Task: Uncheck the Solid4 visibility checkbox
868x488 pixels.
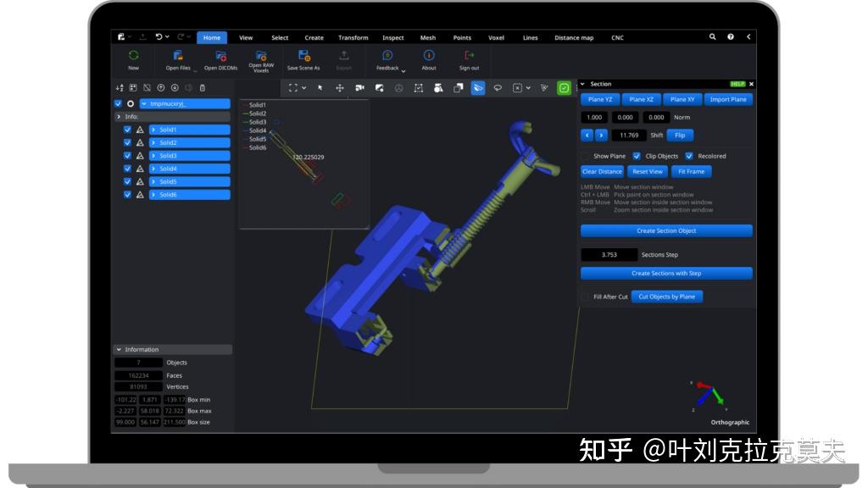Action: click(x=127, y=169)
